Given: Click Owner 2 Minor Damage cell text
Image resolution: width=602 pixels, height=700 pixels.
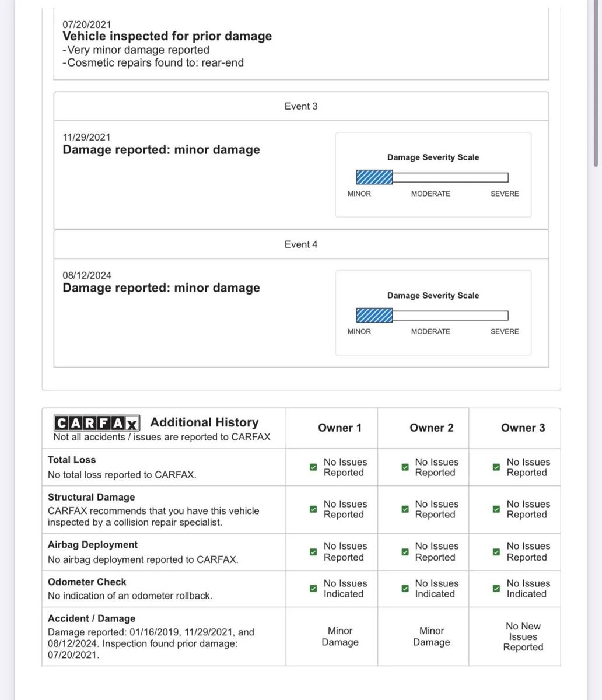Looking at the screenshot, I should pyautogui.click(x=432, y=636).
